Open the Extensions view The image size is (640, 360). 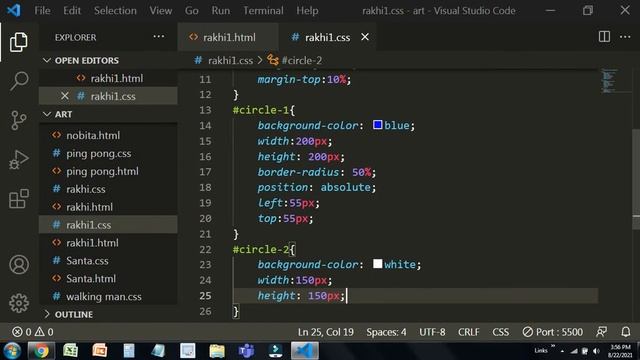19,199
